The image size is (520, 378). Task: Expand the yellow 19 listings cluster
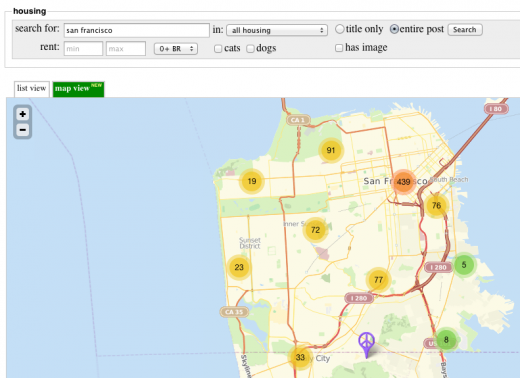tap(252, 181)
